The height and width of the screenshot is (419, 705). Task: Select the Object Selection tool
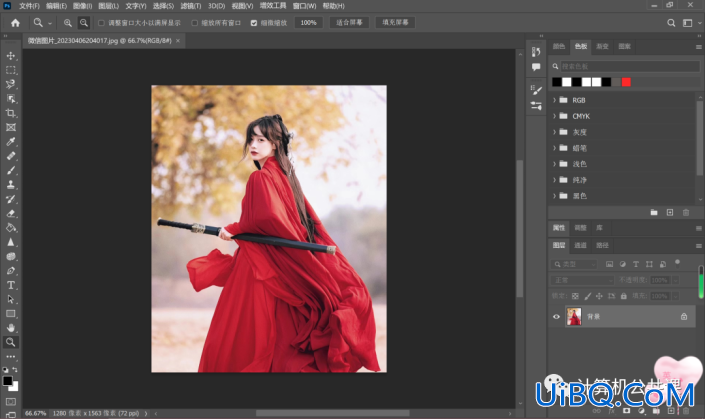(x=11, y=99)
